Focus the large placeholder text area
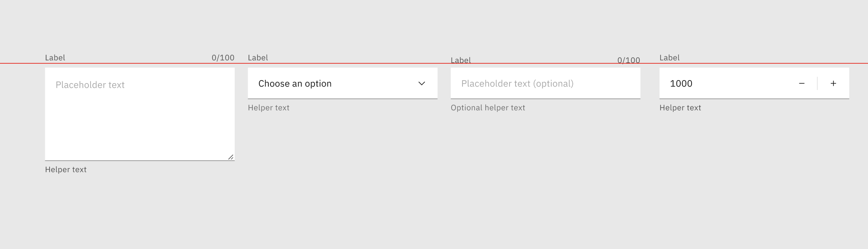868x249 pixels. (139, 116)
